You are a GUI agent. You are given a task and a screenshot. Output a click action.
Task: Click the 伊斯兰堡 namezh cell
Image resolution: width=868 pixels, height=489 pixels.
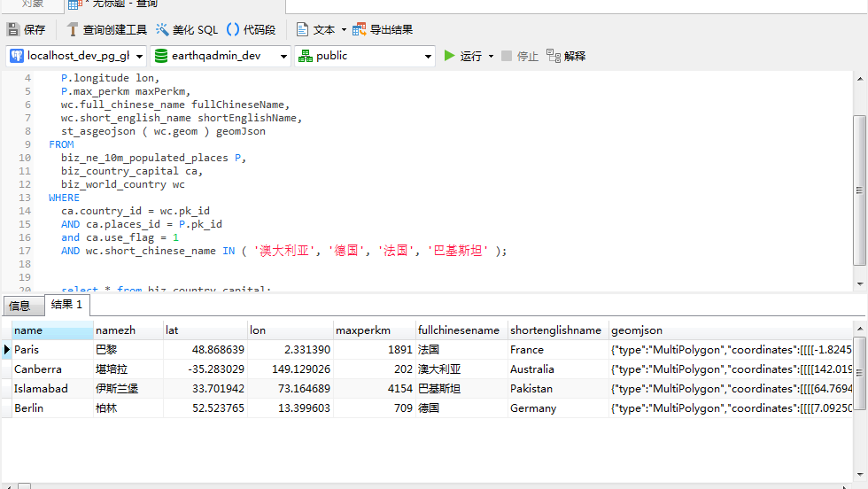(128, 389)
